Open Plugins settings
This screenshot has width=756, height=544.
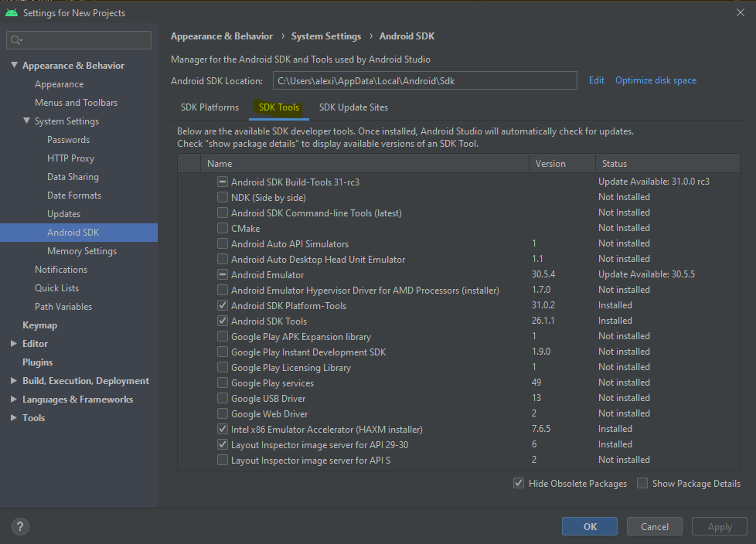tap(38, 362)
